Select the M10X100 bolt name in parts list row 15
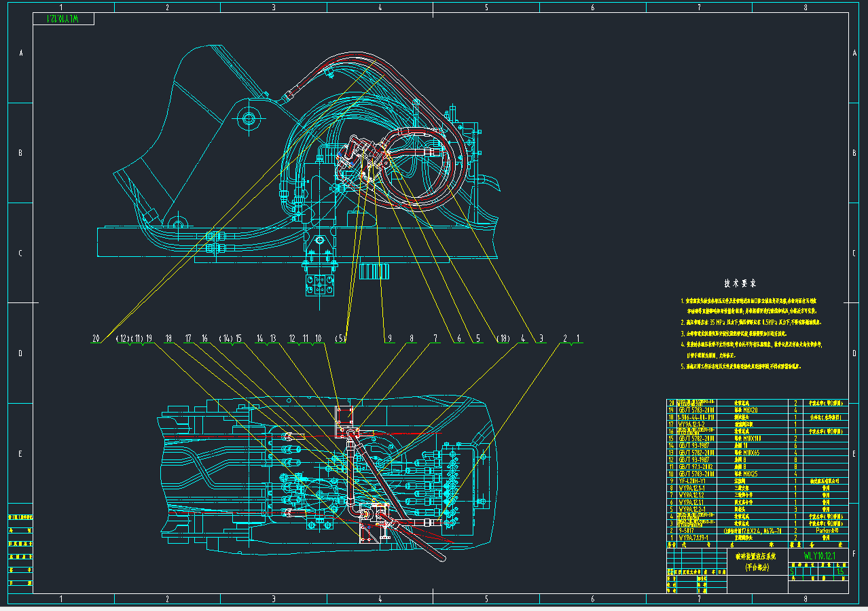This screenshot has width=868, height=611. click(748, 438)
